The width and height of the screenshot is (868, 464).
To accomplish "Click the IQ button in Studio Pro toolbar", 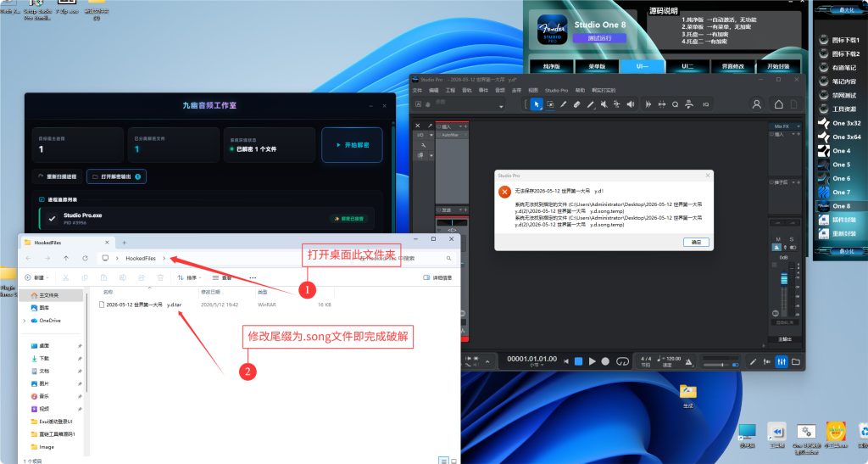I will tap(706, 104).
